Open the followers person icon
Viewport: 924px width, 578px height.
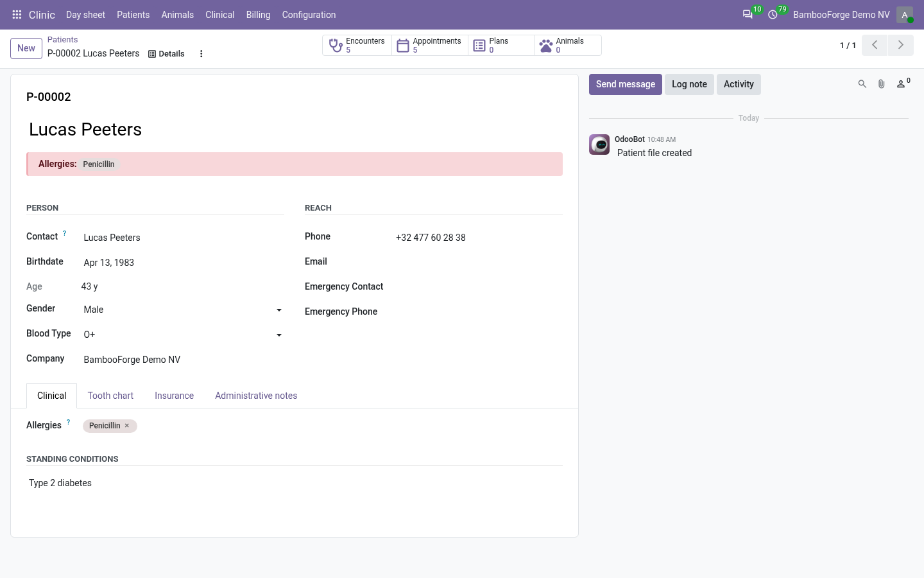click(x=902, y=84)
